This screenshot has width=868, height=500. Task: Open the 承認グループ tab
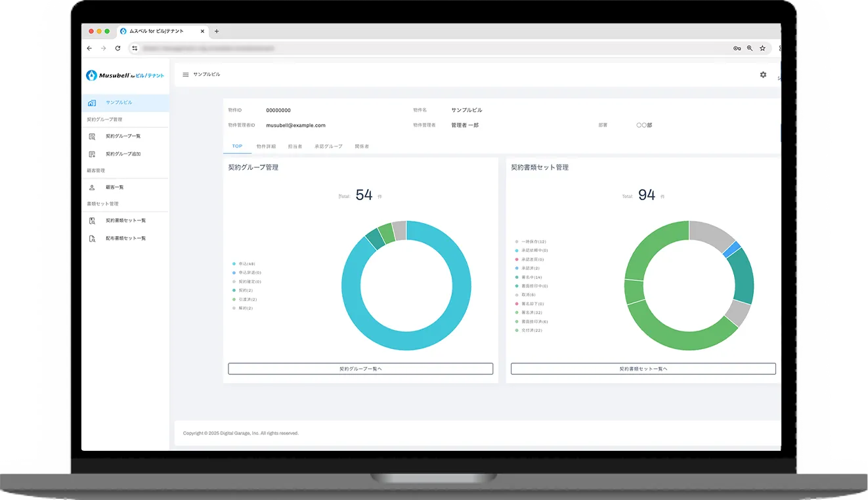(x=328, y=146)
